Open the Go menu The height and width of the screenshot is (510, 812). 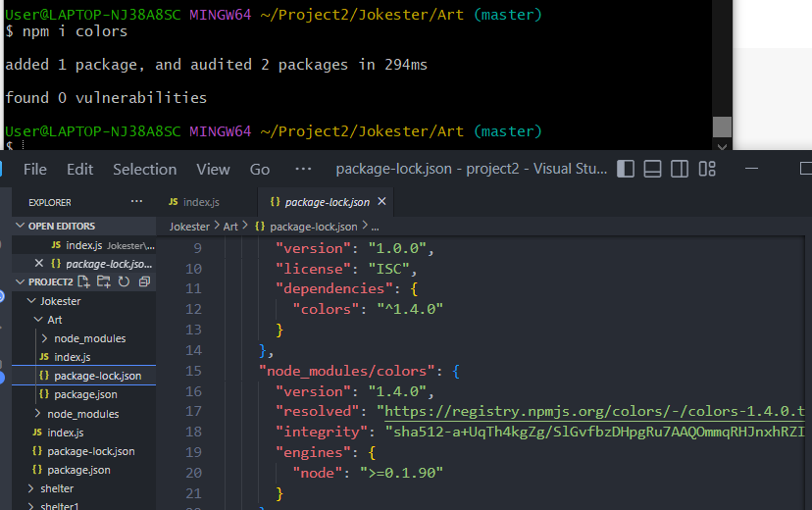click(260, 170)
